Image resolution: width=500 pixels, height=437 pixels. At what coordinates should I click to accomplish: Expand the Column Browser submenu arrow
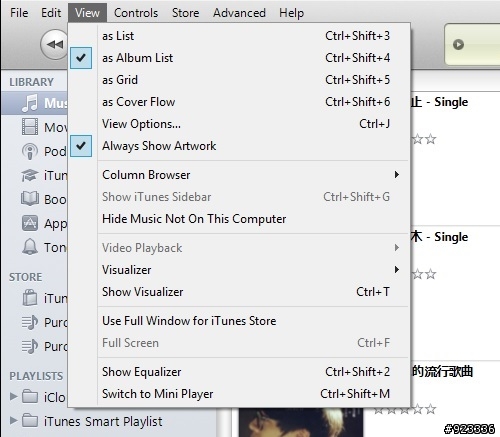click(x=397, y=175)
